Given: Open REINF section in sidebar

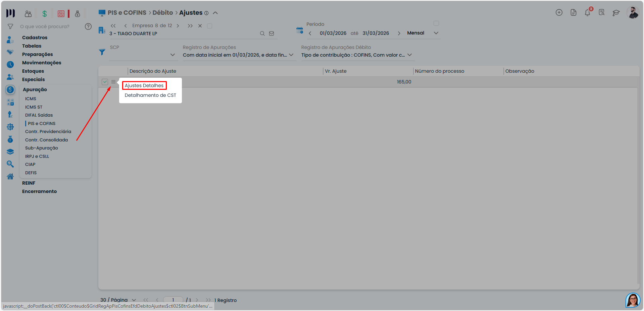Looking at the screenshot, I should click(29, 183).
